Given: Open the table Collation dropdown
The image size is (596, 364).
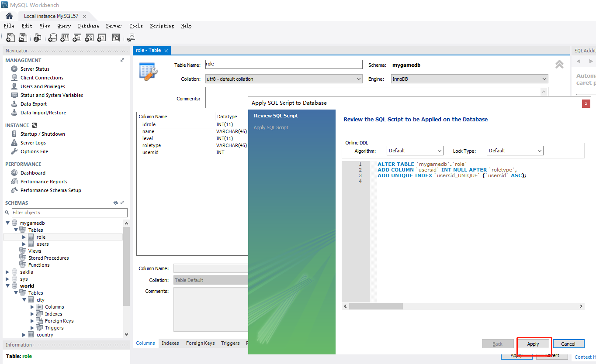Looking at the screenshot, I should pyautogui.click(x=284, y=79).
